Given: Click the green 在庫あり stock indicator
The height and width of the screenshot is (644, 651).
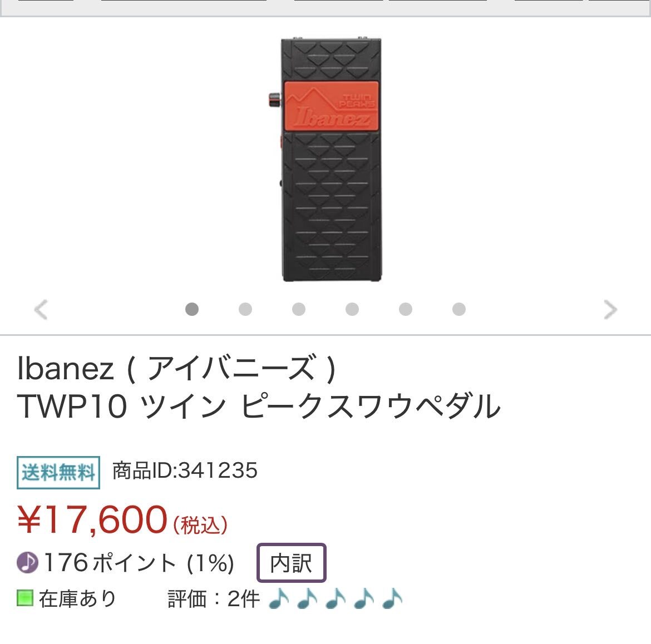Looking at the screenshot, I should click(25, 598).
